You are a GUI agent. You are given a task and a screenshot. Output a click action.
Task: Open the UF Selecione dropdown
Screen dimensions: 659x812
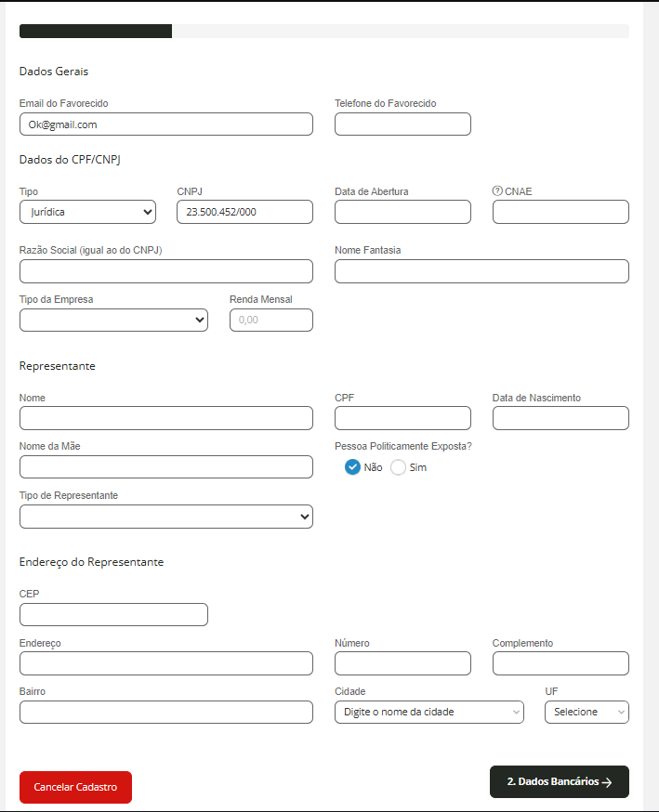click(587, 712)
